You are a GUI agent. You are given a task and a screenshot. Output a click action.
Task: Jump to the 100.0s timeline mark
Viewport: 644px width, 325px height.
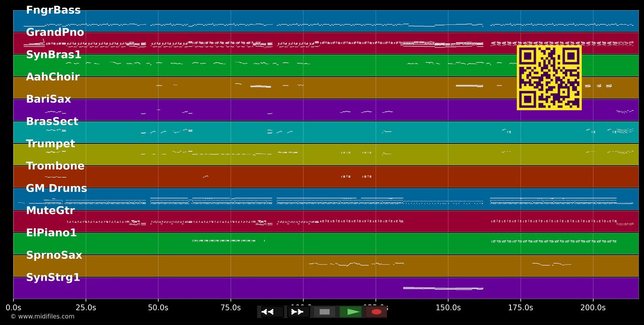coord(303,307)
